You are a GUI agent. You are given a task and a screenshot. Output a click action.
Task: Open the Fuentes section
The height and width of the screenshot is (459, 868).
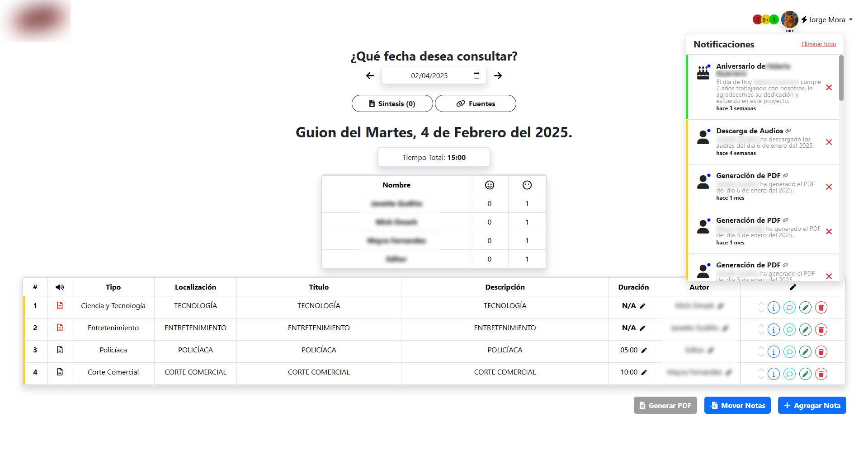click(x=476, y=104)
